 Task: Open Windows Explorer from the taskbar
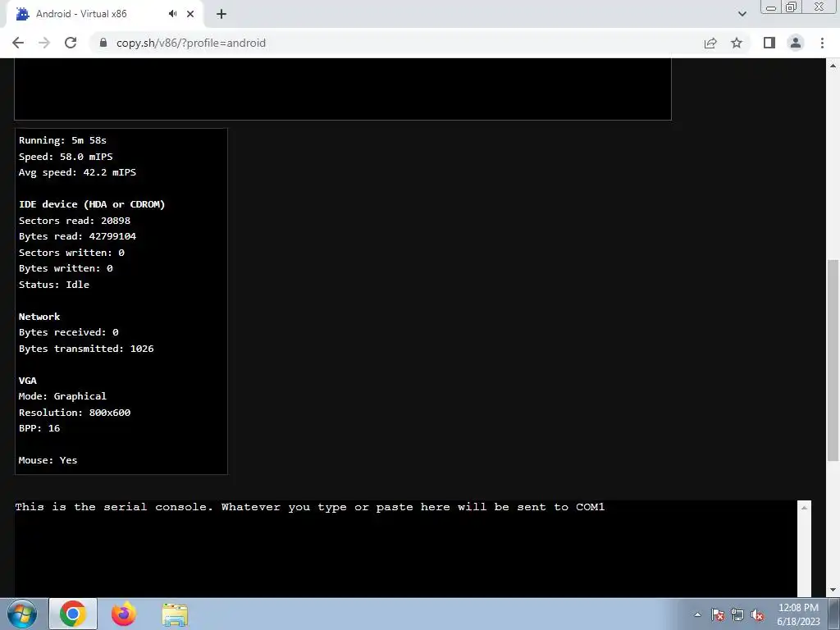pos(175,614)
